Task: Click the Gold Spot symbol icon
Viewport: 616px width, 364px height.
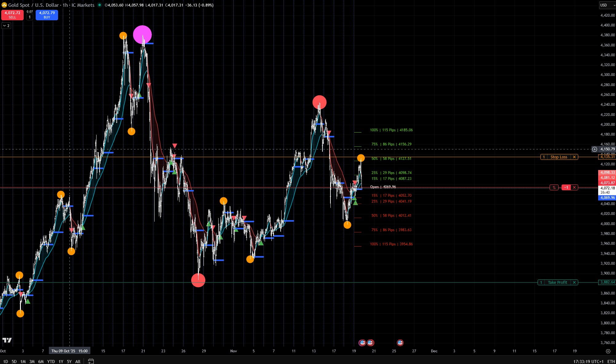Action: (4, 5)
